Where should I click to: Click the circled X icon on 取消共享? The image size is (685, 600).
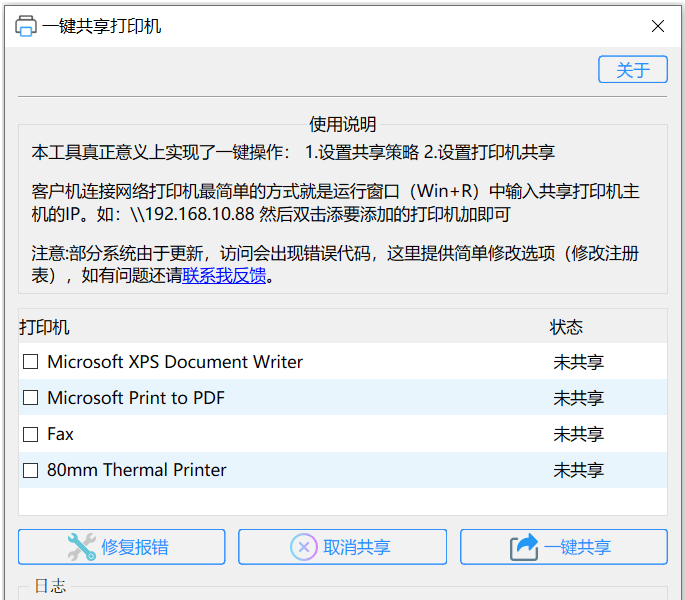(x=304, y=547)
